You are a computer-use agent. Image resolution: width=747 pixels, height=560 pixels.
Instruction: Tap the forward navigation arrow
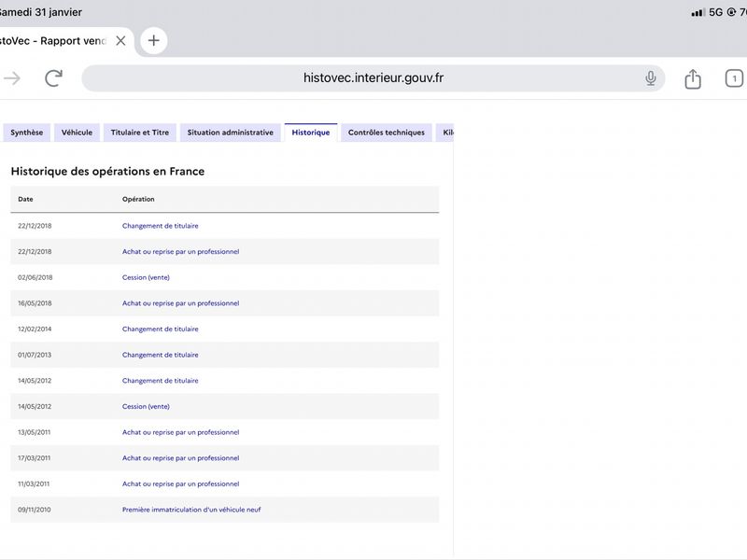[x=12, y=78]
